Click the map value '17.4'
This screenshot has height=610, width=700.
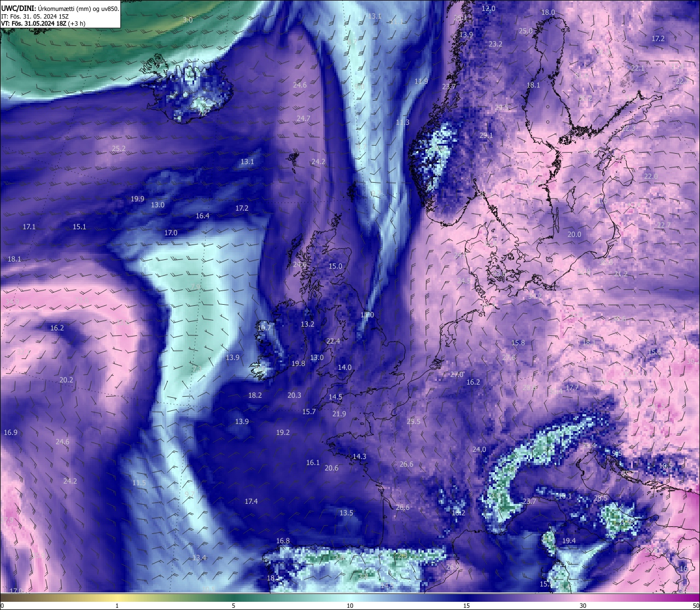[x=251, y=501]
